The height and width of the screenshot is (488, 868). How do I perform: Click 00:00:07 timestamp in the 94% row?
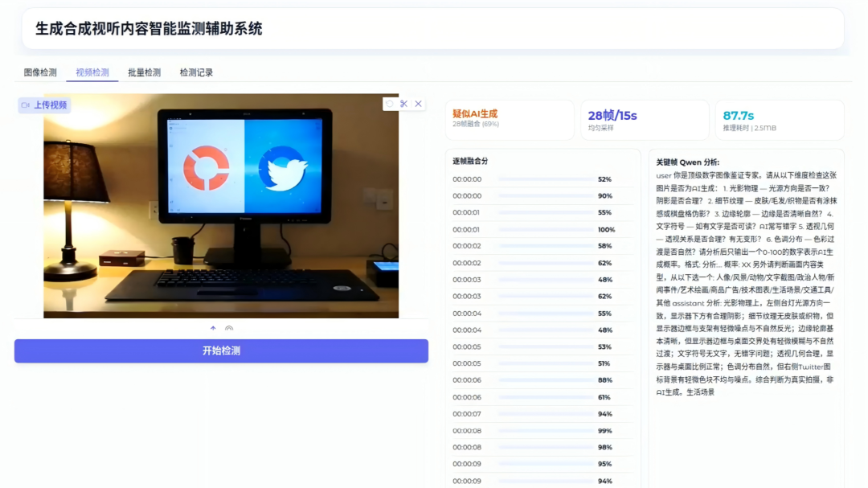(x=467, y=414)
